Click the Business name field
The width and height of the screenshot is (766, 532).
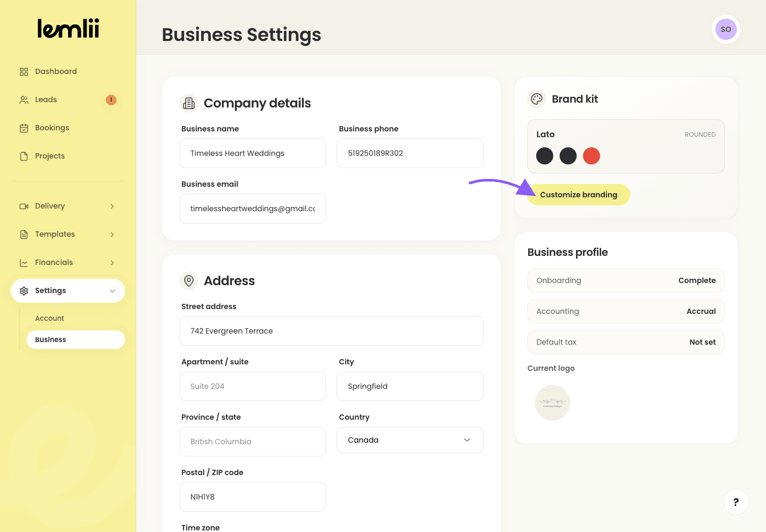(253, 153)
